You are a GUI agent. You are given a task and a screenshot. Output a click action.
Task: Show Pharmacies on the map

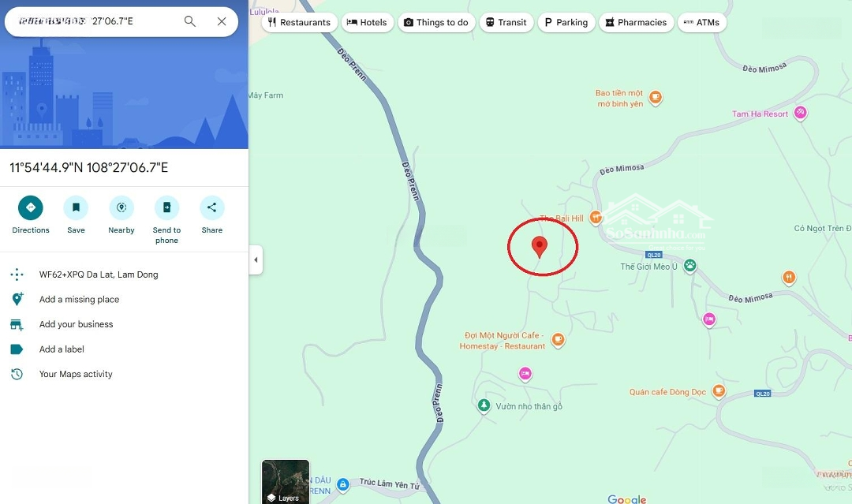637,22
